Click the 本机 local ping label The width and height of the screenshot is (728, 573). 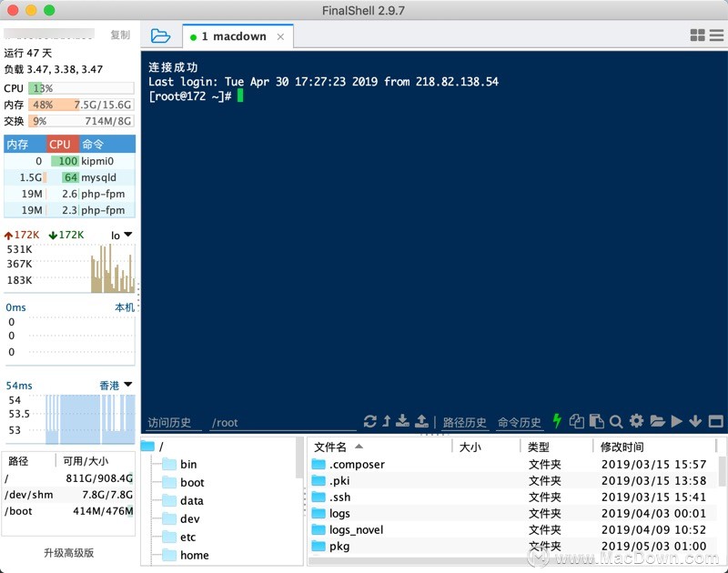click(125, 307)
